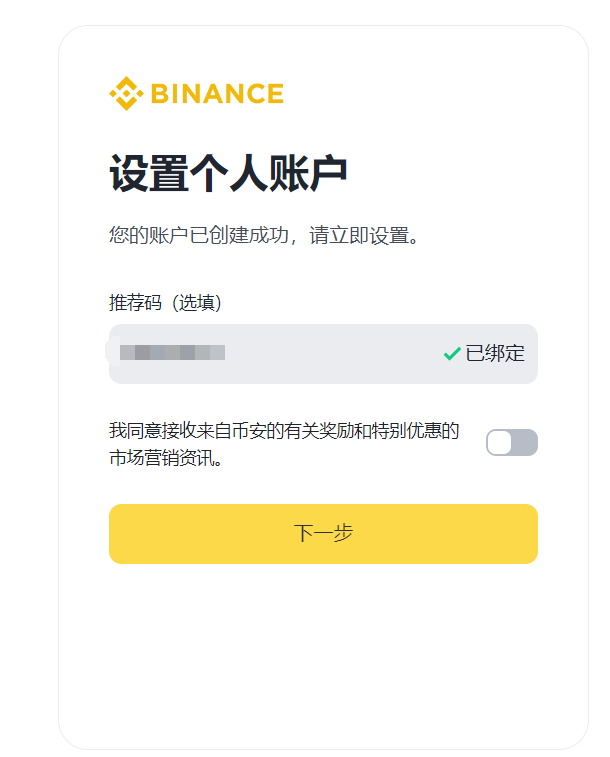Click the blurred referral code value
Image resolution: width=610 pixels, height=757 pixels.
click(x=171, y=353)
